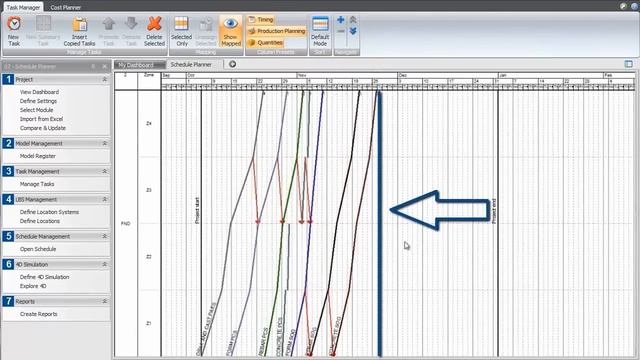The width and height of the screenshot is (640, 360).
Task: Click the Create Reports link
Action: coord(38,314)
